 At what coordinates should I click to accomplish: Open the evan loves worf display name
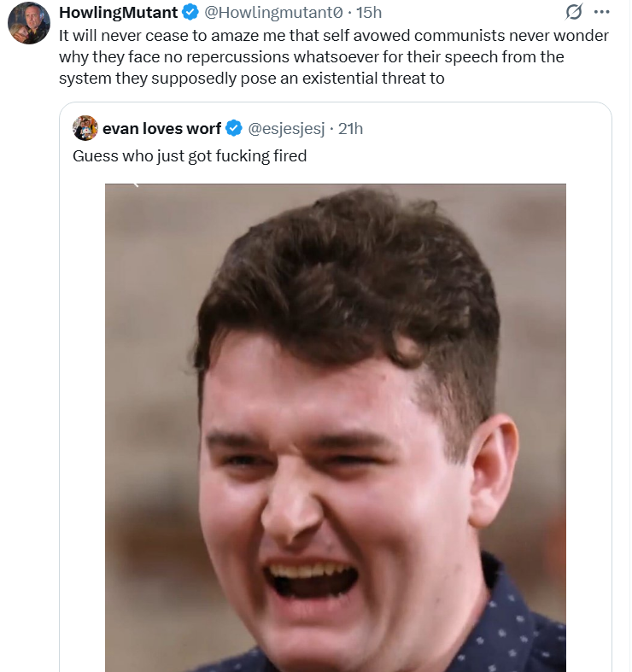pyautogui.click(x=161, y=128)
